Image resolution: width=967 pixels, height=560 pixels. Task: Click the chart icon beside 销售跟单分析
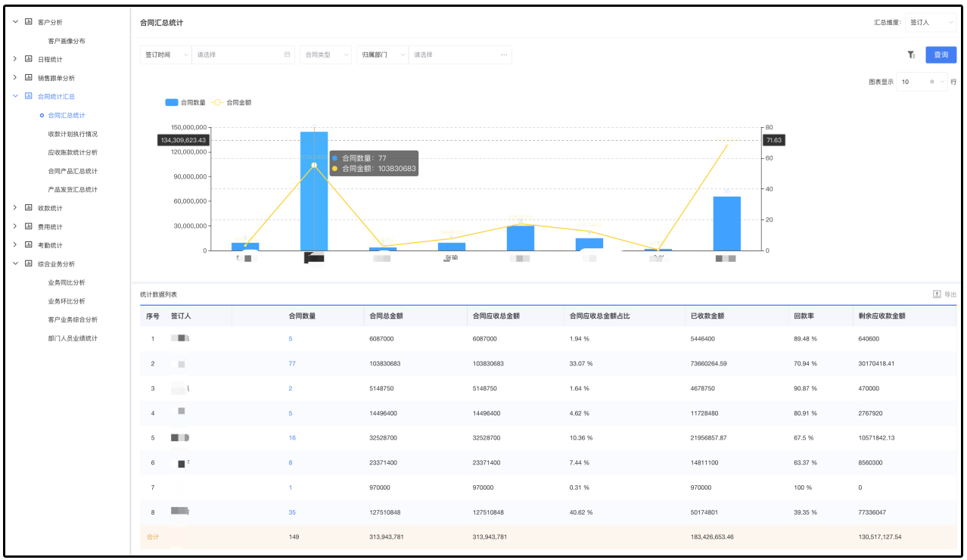29,78
